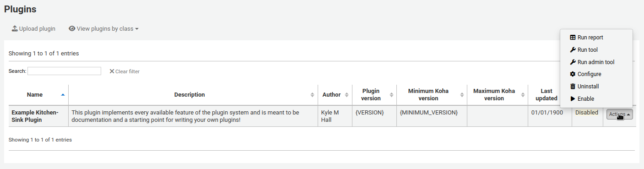Click the Example Kitchen-Sink Plugin name cell

point(38,116)
